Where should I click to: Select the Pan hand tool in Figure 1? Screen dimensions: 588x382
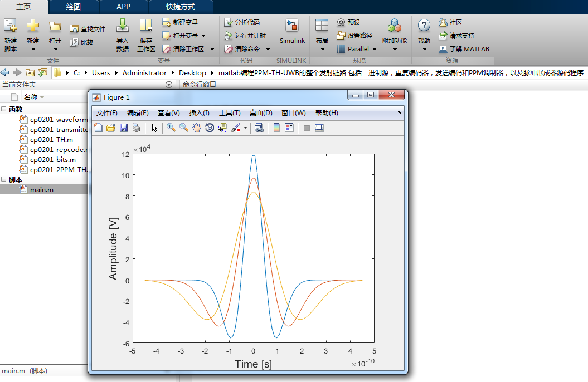197,128
